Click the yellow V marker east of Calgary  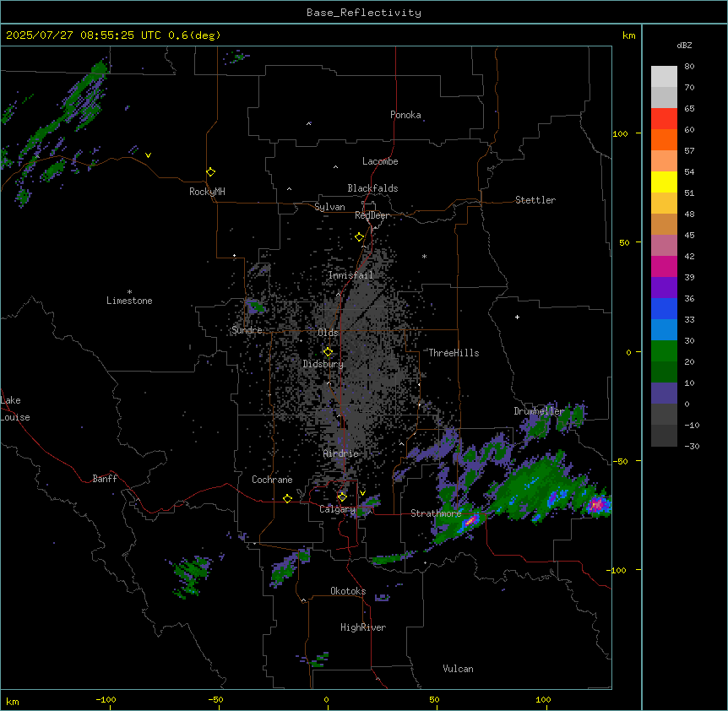click(362, 493)
